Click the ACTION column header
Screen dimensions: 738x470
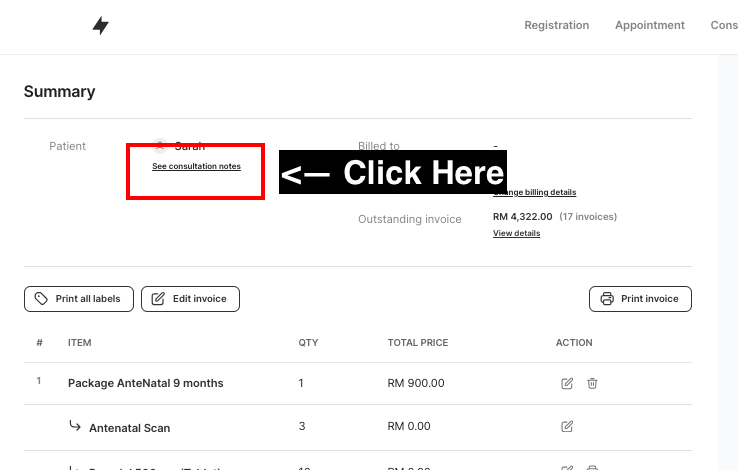point(574,343)
